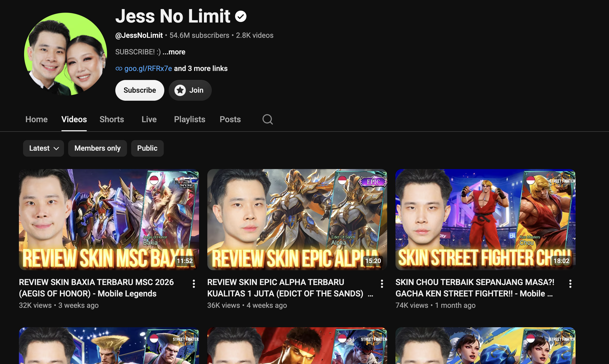This screenshot has width=609, height=364.
Task: Open the Street Fighter Guile thumbnail in the second row
Action: coord(109,346)
